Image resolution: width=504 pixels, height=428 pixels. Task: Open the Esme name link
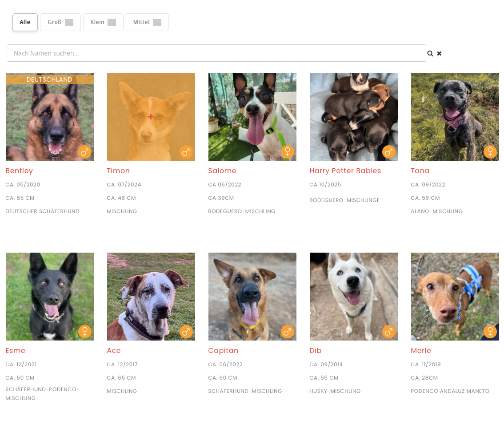[16, 351]
